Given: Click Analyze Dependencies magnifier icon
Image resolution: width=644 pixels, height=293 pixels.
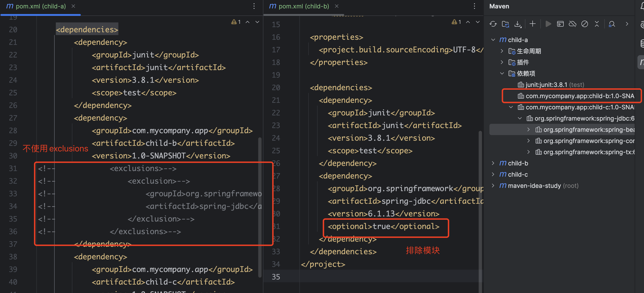Looking at the screenshot, I should tap(612, 24).
